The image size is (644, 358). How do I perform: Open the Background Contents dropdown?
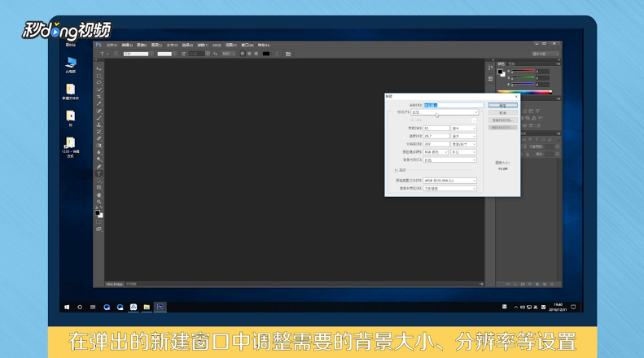point(449,160)
